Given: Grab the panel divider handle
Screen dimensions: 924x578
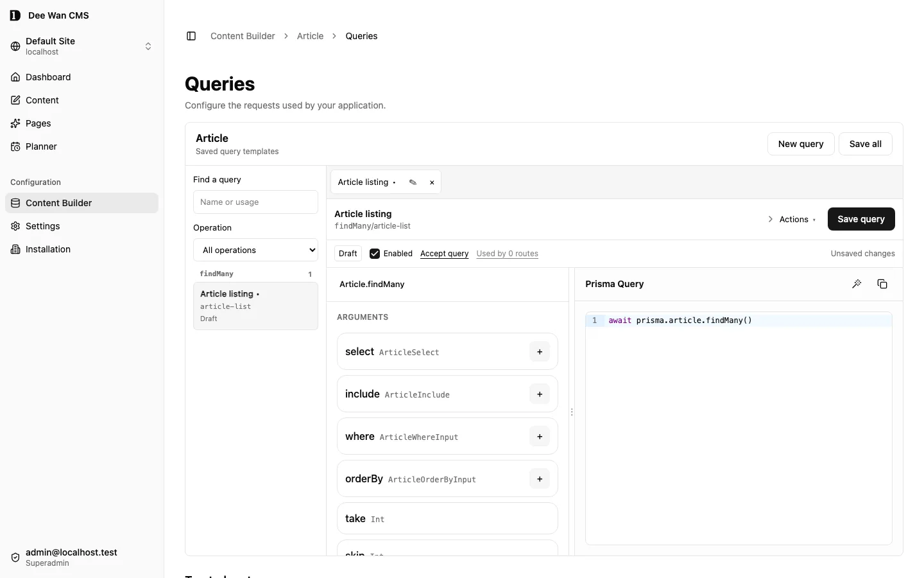Looking at the screenshot, I should 572,412.
